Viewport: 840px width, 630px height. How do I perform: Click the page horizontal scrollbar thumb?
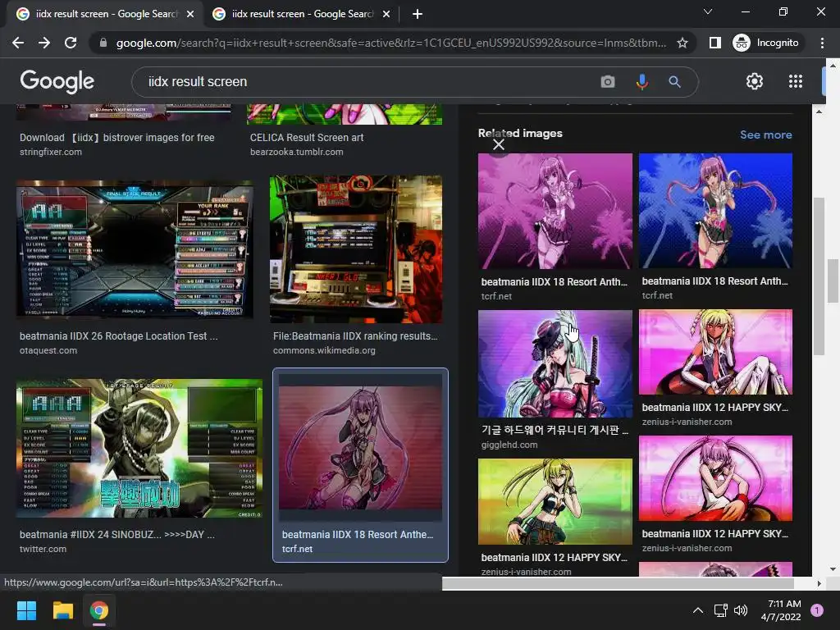tap(617, 583)
